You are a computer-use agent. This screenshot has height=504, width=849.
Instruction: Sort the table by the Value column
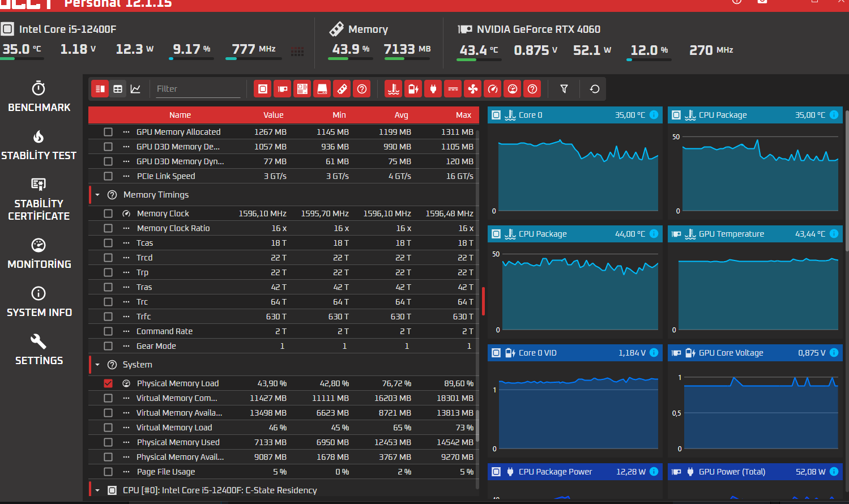(274, 115)
